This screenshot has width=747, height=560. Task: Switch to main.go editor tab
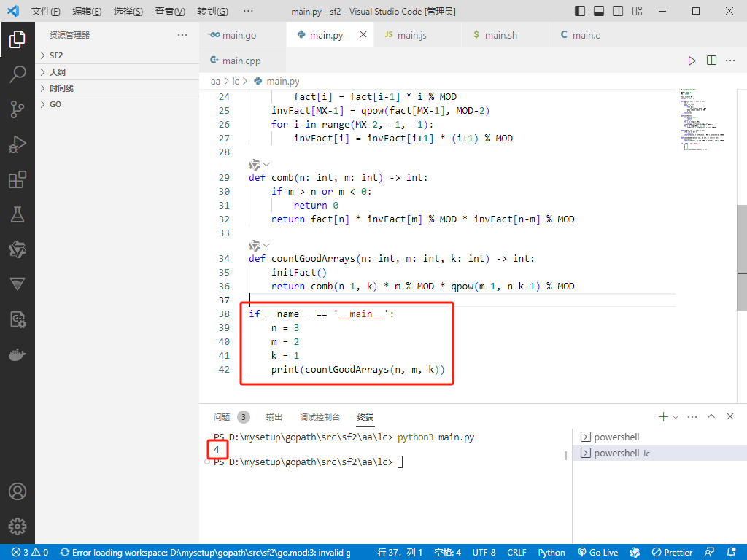pos(243,35)
